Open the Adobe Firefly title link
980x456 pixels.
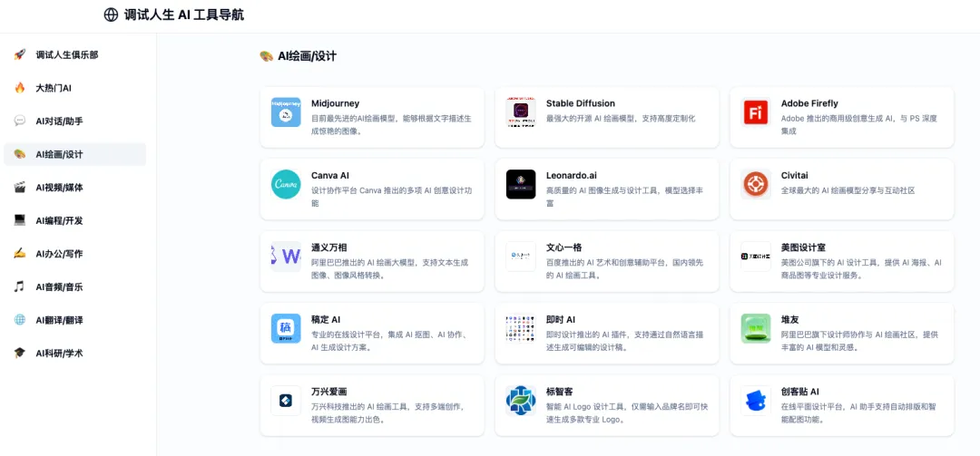coord(810,103)
